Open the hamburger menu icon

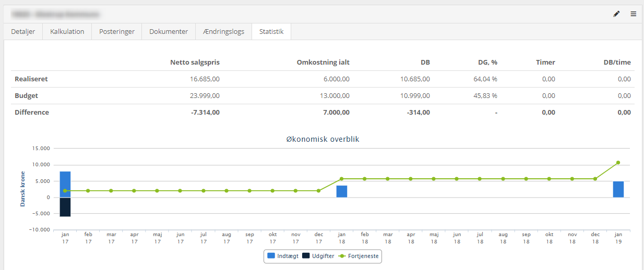point(633,14)
